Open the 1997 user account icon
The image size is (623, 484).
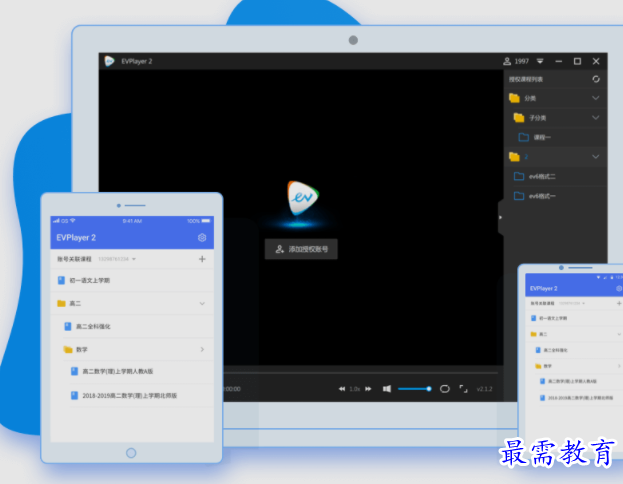click(507, 61)
